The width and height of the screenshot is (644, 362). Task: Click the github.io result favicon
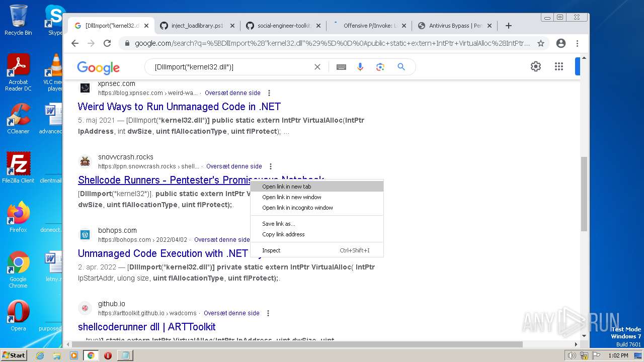(x=85, y=308)
